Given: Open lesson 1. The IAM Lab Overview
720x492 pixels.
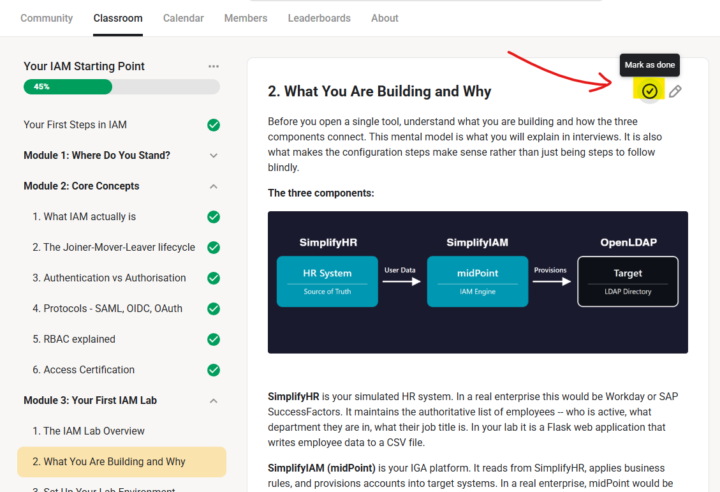Looking at the screenshot, I should (89, 431).
